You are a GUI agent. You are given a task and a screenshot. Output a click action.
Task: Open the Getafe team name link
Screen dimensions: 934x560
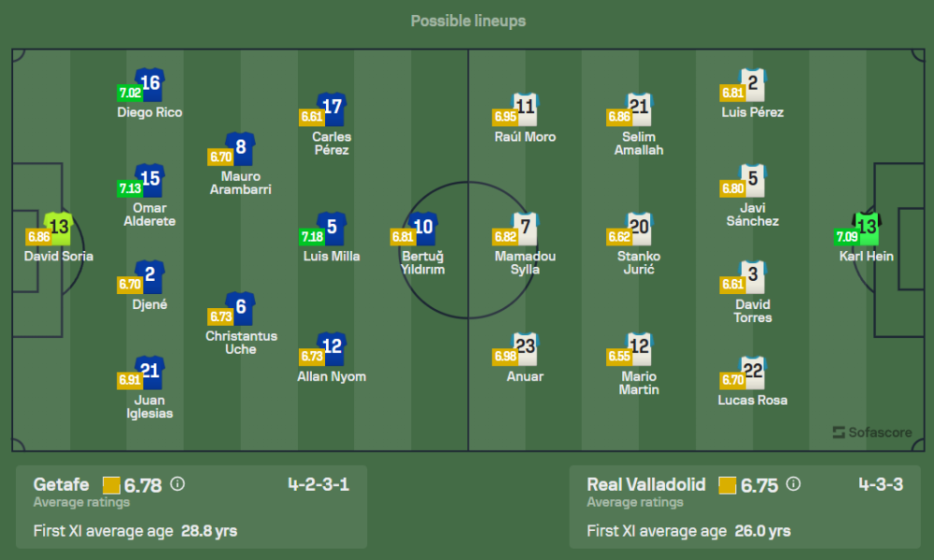pos(61,484)
